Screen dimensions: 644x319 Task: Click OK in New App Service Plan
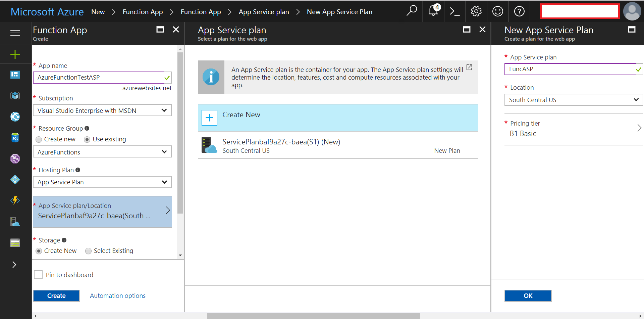point(528,296)
